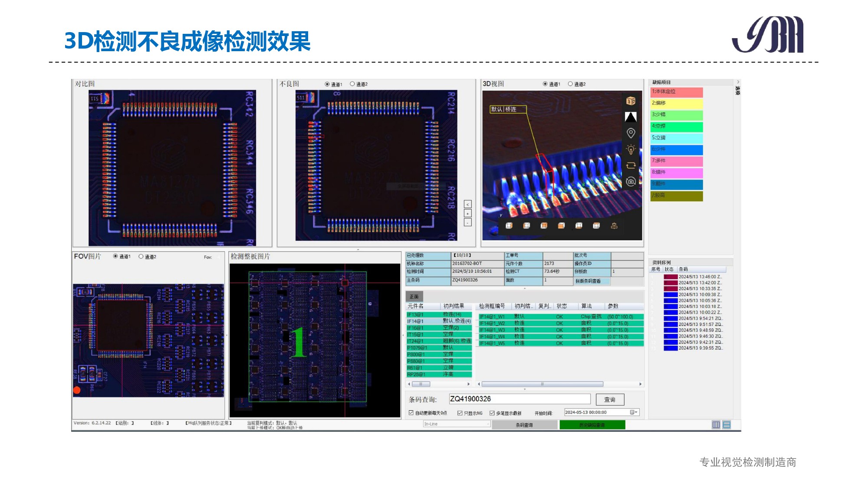Uncheck the 只显示NG checkbox
Viewport: 868px width, 488px height.
click(460, 413)
